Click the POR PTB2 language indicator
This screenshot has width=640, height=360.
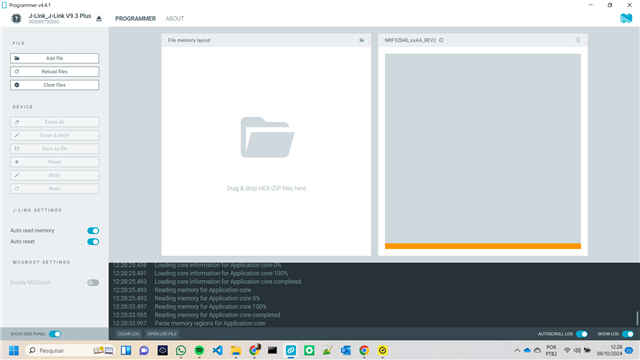click(x=551, y=350)
